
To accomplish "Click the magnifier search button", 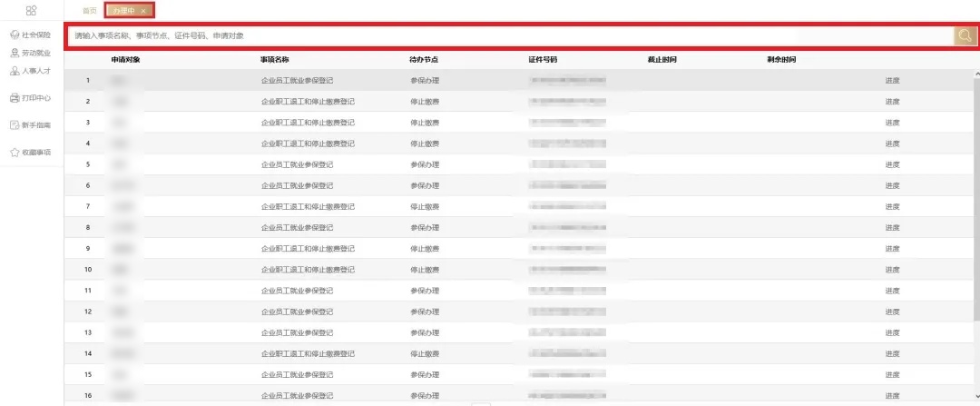I will click(965, 35).
